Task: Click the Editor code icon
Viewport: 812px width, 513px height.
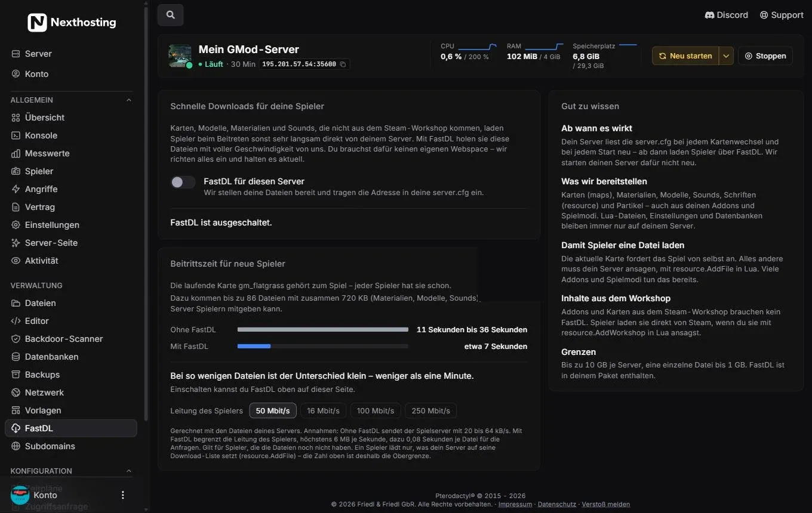Action: [16, 321]
